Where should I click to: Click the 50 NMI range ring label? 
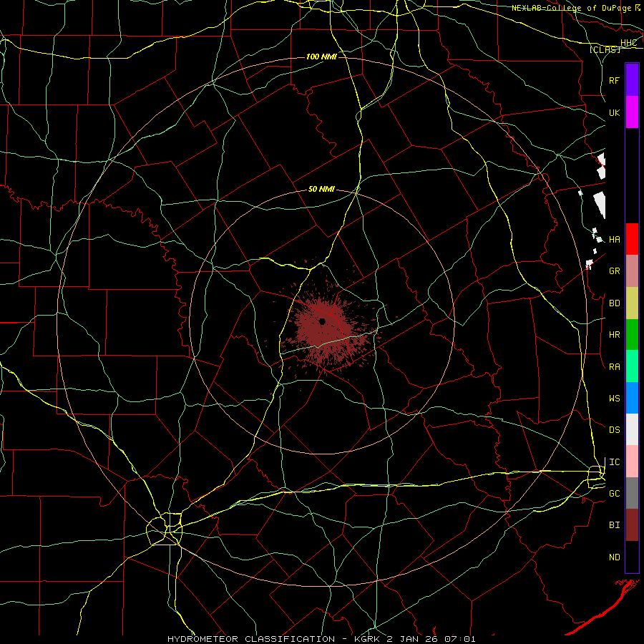click(x=321, y=189)
